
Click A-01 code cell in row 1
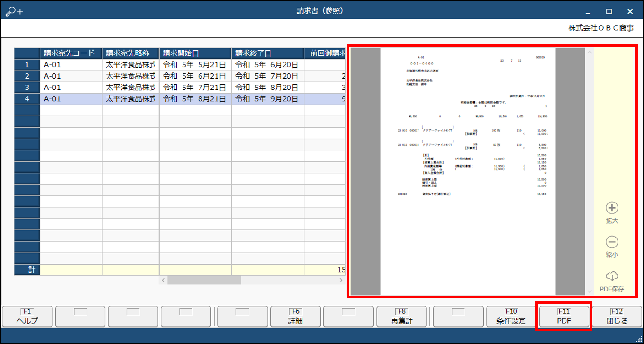coord(71,65)
